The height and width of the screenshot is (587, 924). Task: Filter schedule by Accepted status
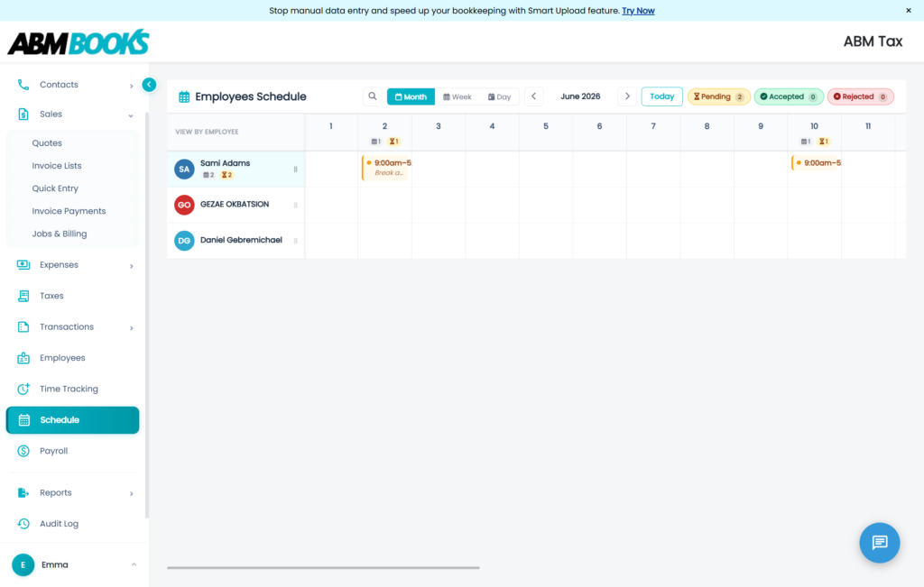pos(789,96)
